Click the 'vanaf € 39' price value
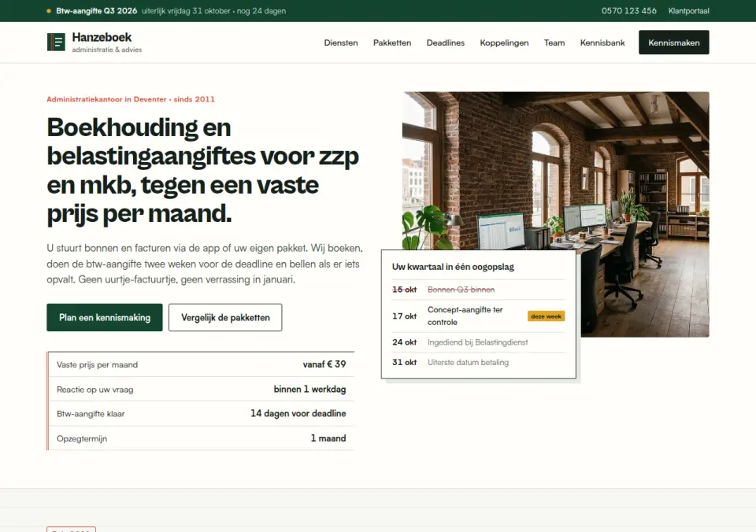Image resolution: width=756 pixels, height=532 pixels. pos(324,364)
